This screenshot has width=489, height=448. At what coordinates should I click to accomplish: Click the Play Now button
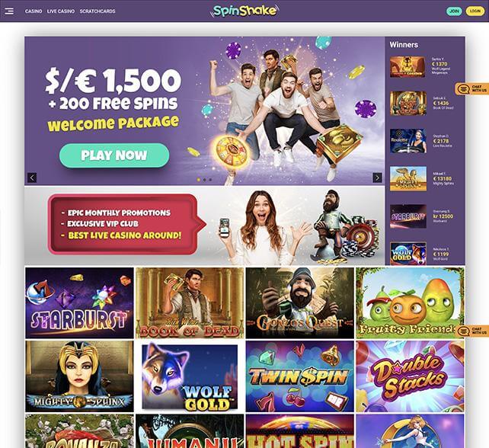[x=114, y=155]
